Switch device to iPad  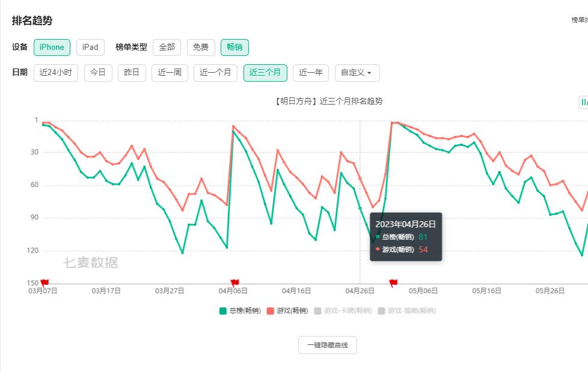pyautogui.click(x=90, y=47)
